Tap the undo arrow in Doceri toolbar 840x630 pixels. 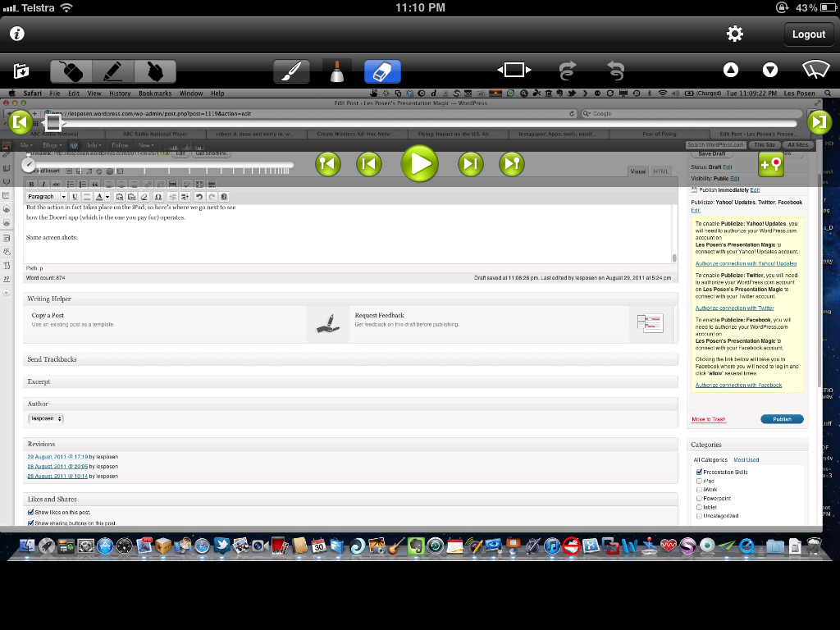tap(615, 71)
